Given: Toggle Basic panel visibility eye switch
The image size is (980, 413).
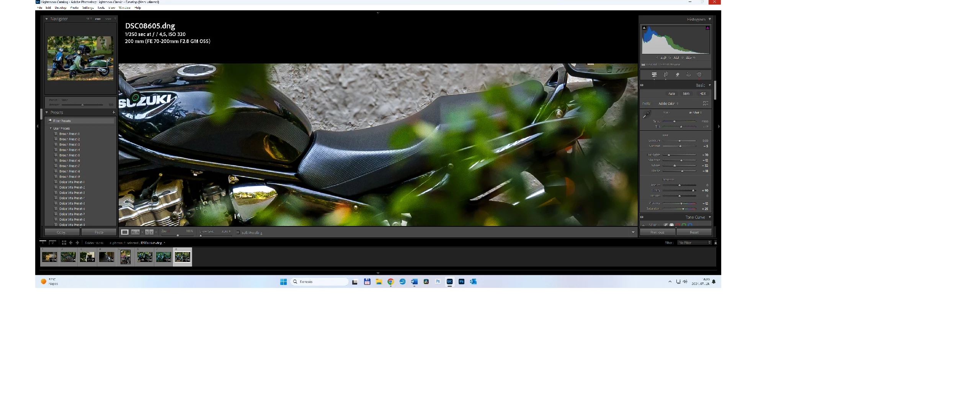Looking at the screenshot, I should [x=642, y=85].
